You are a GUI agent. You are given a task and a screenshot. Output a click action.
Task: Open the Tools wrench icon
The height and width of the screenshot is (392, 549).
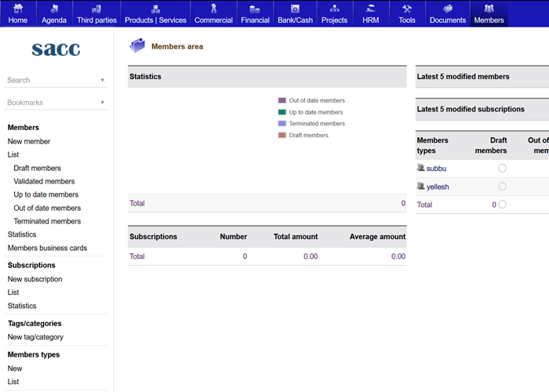(406, 9)
